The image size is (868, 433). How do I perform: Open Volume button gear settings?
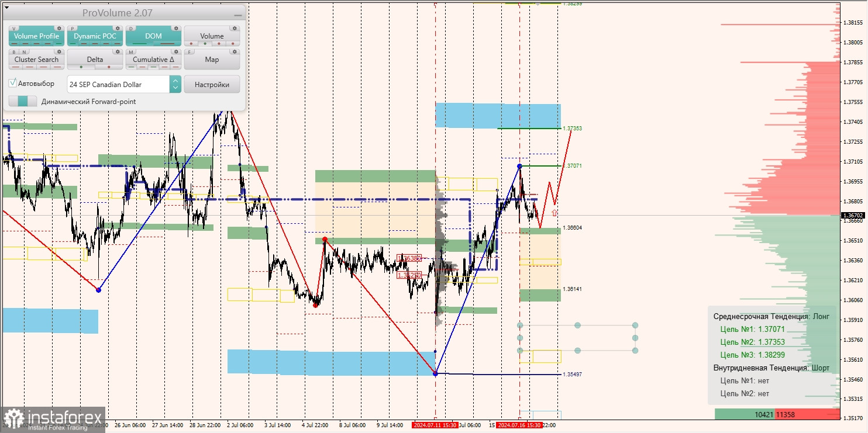pyautogui.click(x=235, y=28)
